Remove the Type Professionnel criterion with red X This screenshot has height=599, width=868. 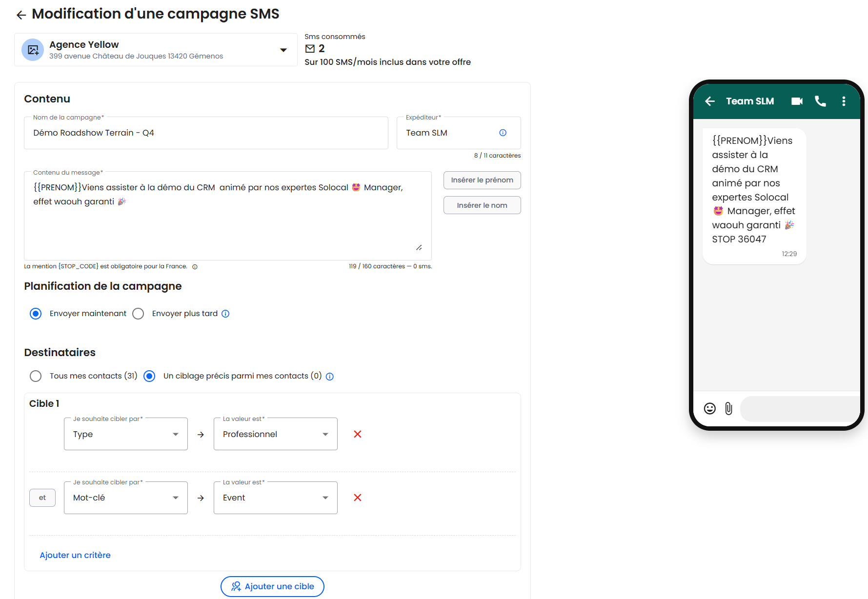[357, 434]
